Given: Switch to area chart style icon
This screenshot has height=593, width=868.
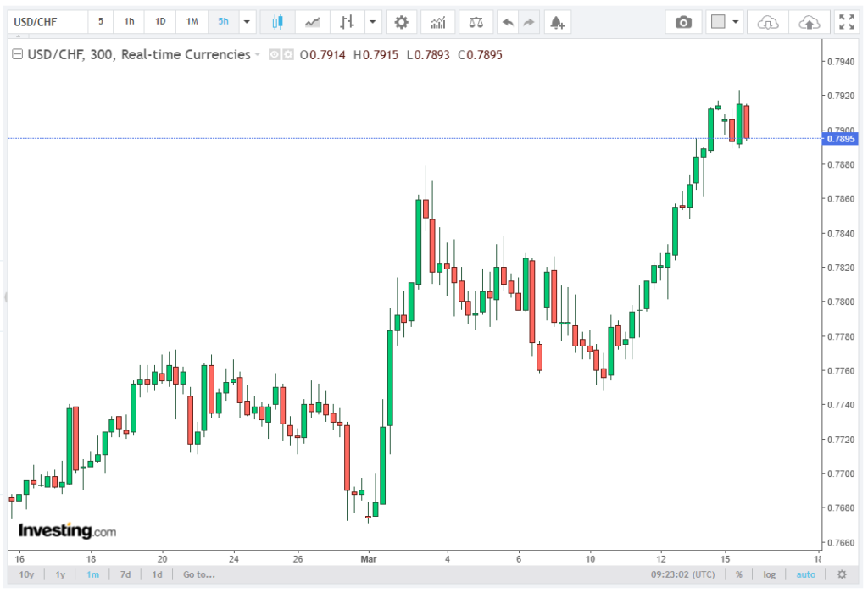Looking at the screenshot, I should [313, 22].
